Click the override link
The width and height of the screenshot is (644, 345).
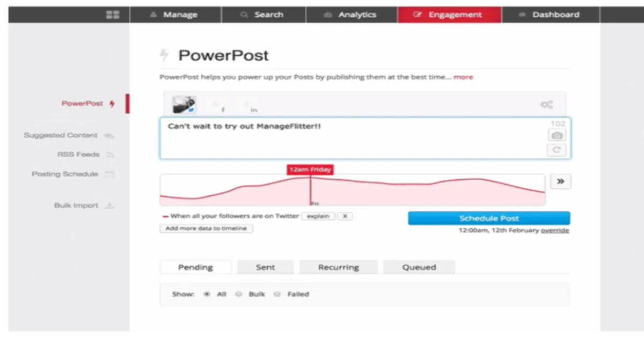click(555, 231)
